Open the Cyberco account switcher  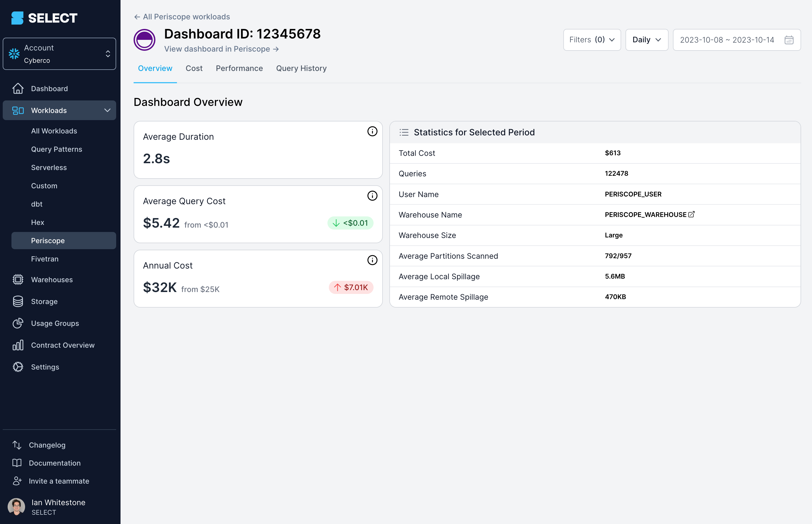[59, 54]
